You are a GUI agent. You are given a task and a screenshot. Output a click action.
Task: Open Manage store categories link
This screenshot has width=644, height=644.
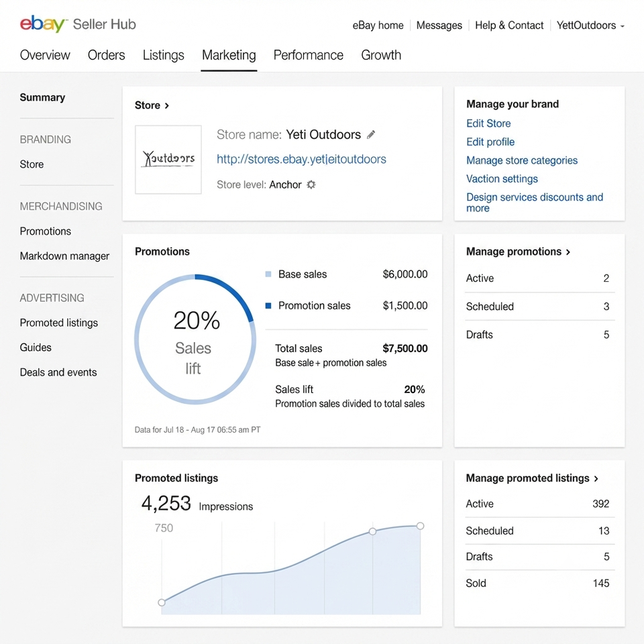click(x=522, y=160)
